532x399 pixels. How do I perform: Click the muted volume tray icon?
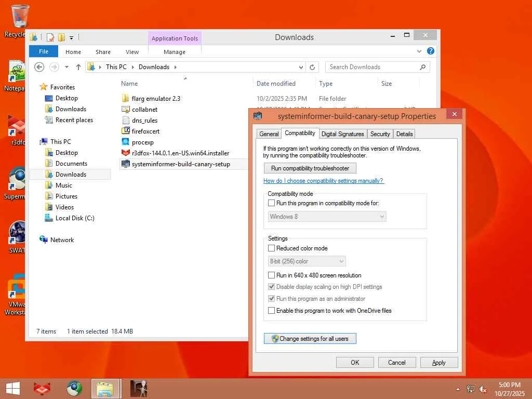(483, 389)
